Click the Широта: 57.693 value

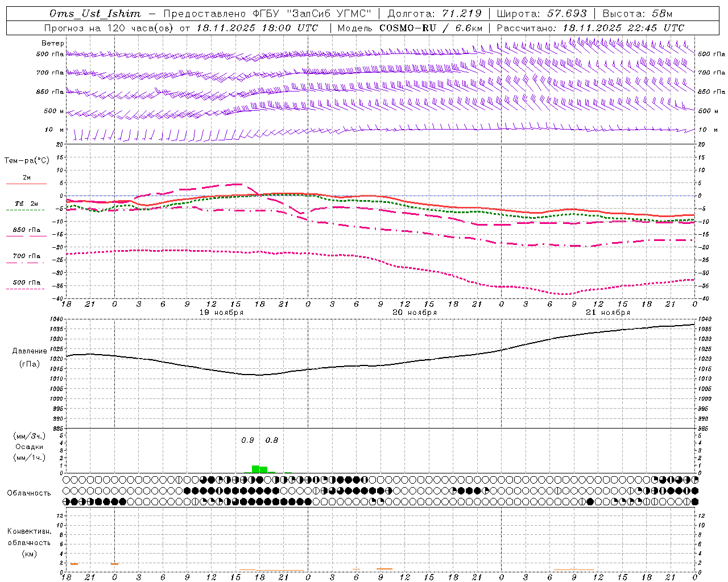[x=541, y=14]
